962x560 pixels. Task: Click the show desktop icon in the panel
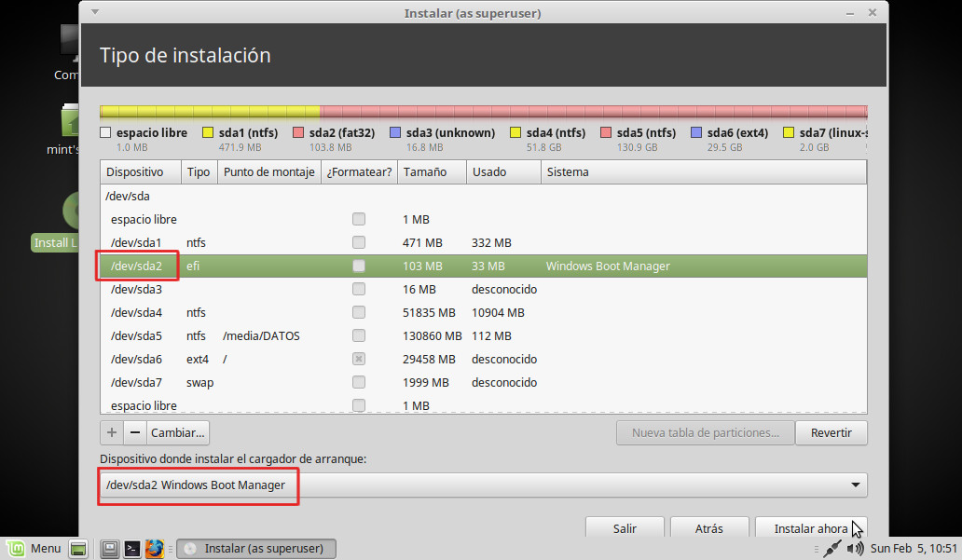78,549
